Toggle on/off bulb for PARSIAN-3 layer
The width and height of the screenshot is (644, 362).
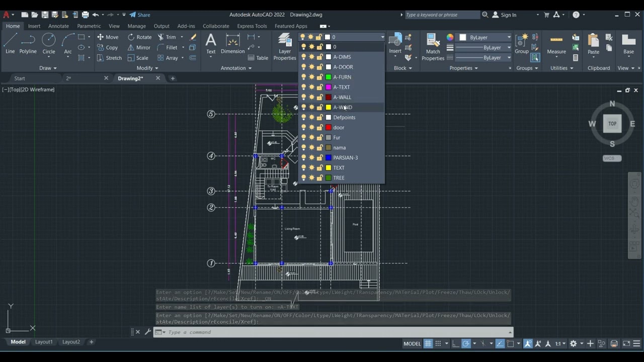pyautogui.click(x=303, y=157)
